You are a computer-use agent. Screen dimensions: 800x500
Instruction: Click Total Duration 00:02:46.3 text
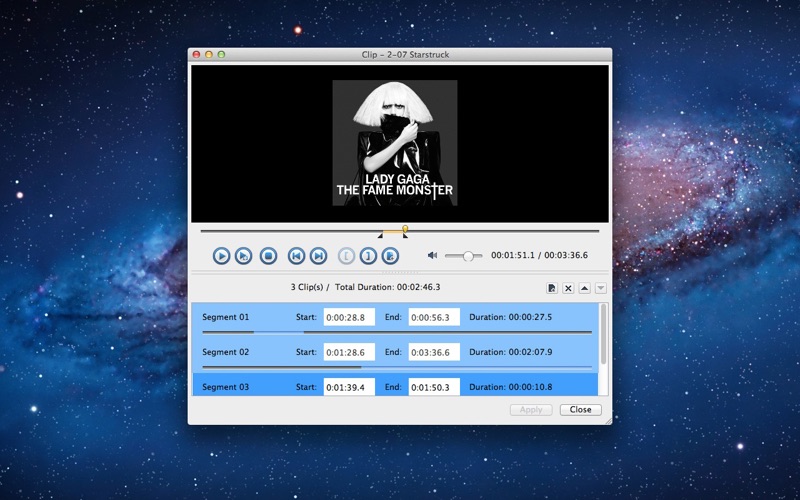[x=388, y=287]
